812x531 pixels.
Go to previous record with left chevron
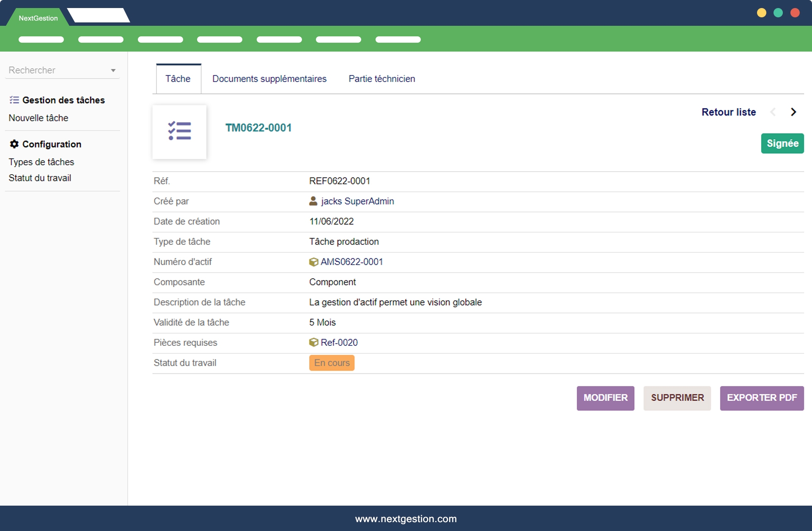[x=773, y=112]
